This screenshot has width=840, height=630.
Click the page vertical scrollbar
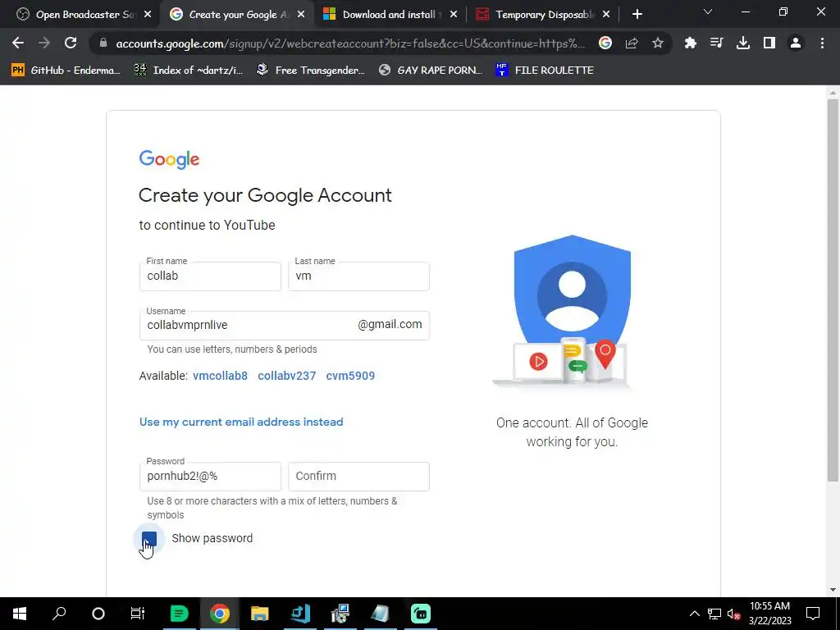tap(833, 290)
